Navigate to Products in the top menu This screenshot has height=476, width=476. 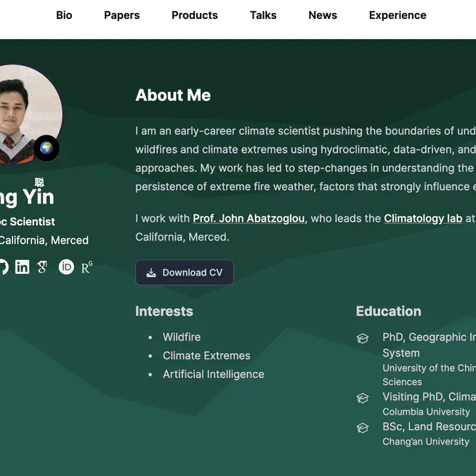[x=195, y=15]
